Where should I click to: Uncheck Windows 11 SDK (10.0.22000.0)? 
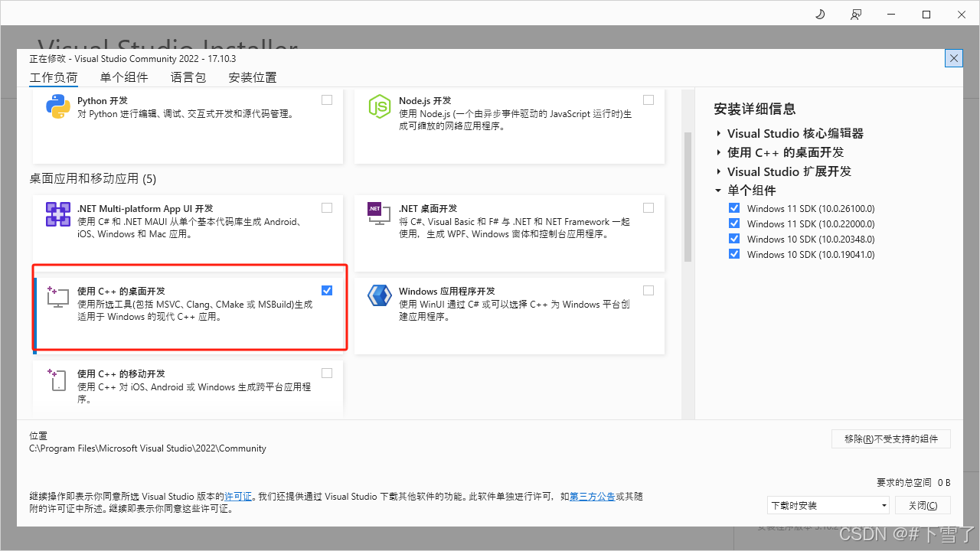(734, 223)
